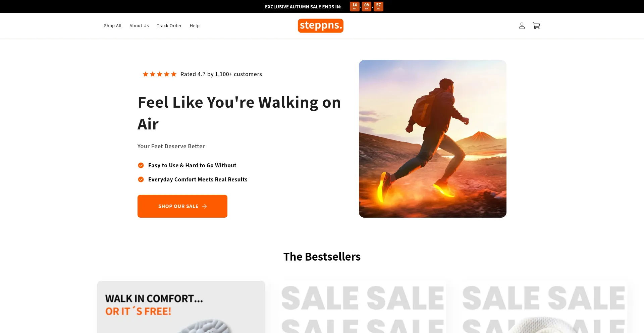
Task: Open the Track Order link
Action: pos(169,25)
